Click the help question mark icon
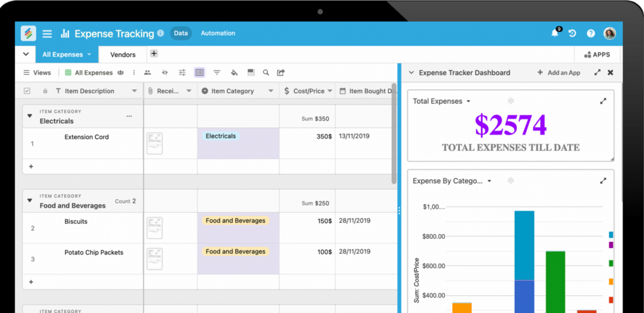644x313 pixels. click(590, 33)
